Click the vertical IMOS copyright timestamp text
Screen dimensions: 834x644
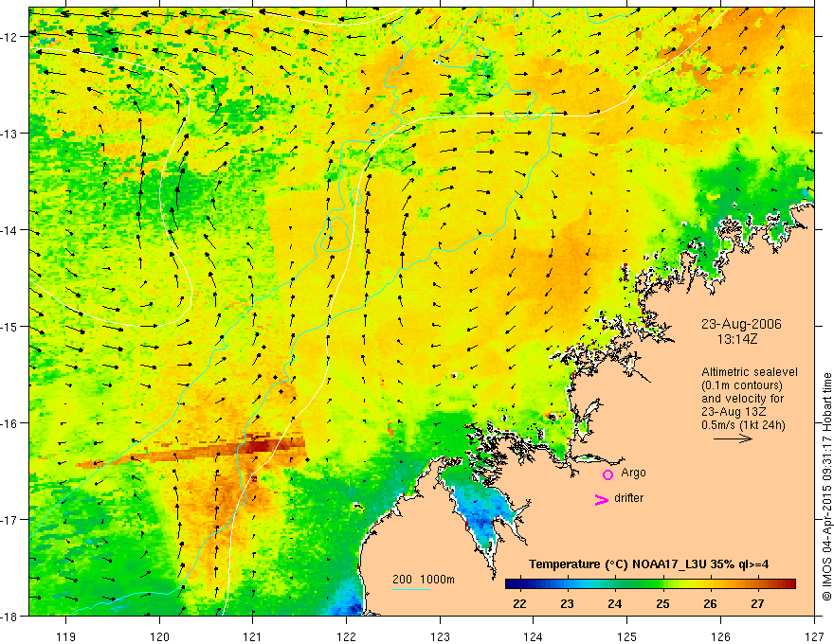827,487
